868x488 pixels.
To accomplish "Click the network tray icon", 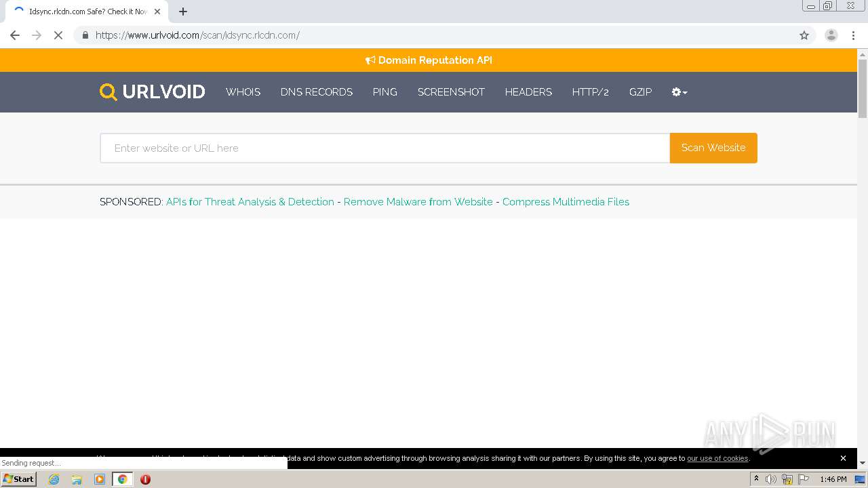I will pyautogui.click(x=787, y=479).
